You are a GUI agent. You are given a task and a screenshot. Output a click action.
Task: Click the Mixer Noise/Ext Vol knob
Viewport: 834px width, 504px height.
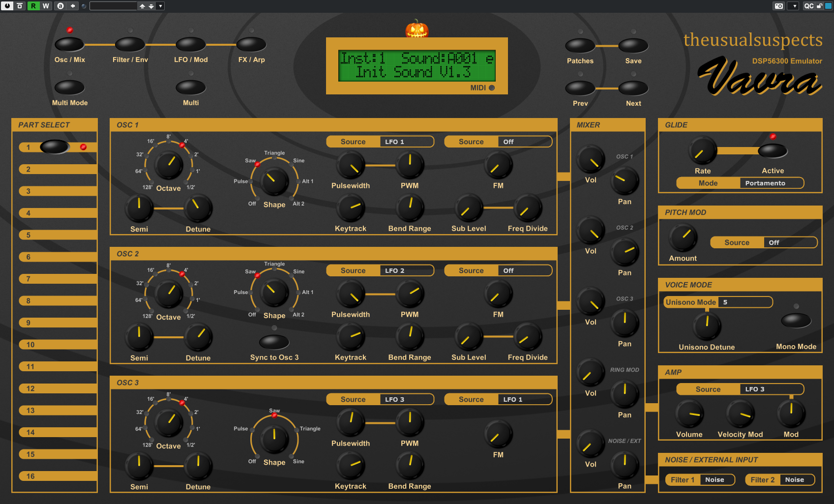[591, 444]
